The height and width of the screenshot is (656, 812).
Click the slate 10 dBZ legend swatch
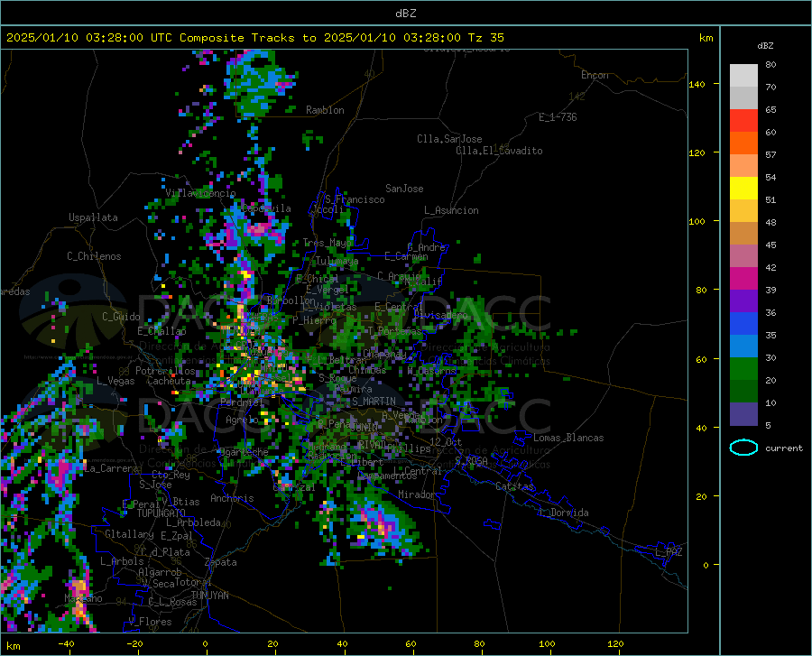pyautogui.click(x=743, y=414)
